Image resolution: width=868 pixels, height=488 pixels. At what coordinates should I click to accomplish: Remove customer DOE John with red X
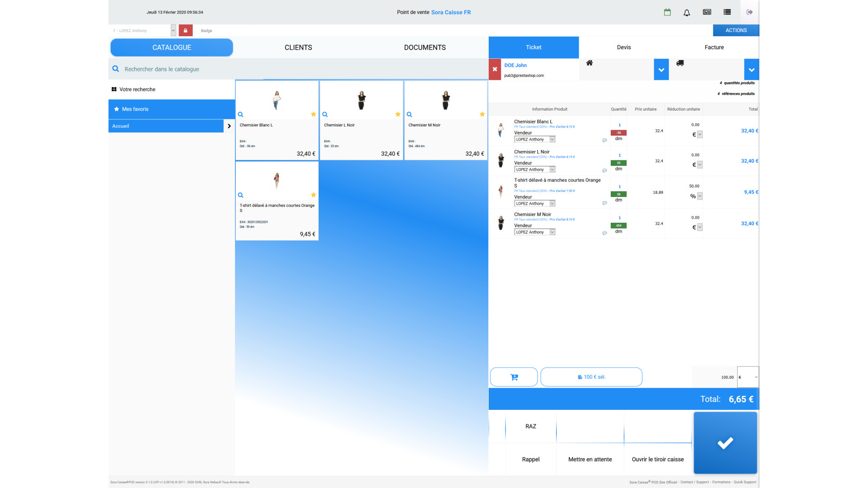pos(495,69)
